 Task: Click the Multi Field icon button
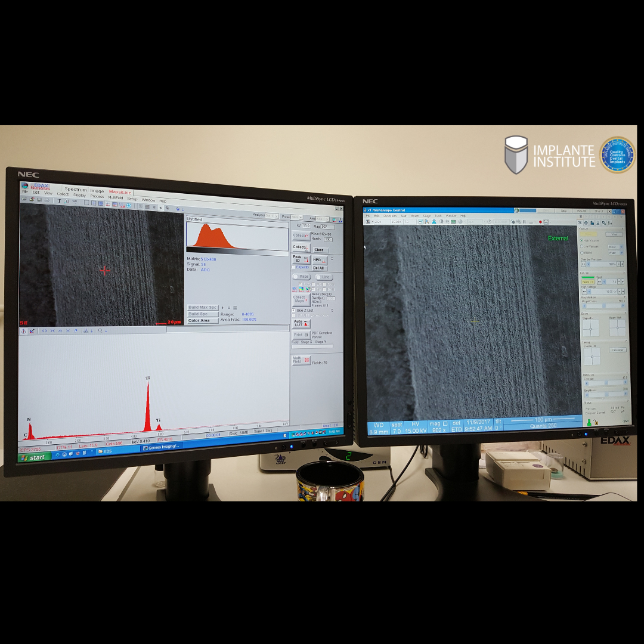[301, 360]
